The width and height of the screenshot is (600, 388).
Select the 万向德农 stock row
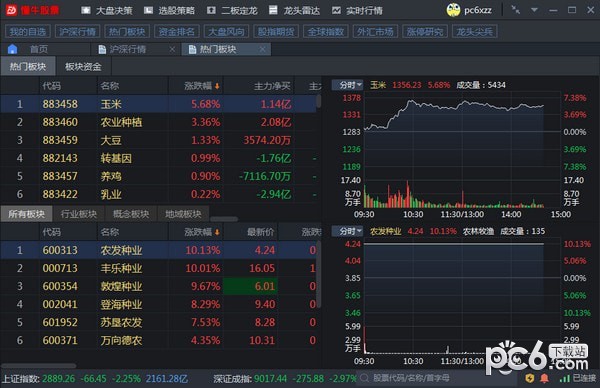pyautogui.click(x=158, y=340)
